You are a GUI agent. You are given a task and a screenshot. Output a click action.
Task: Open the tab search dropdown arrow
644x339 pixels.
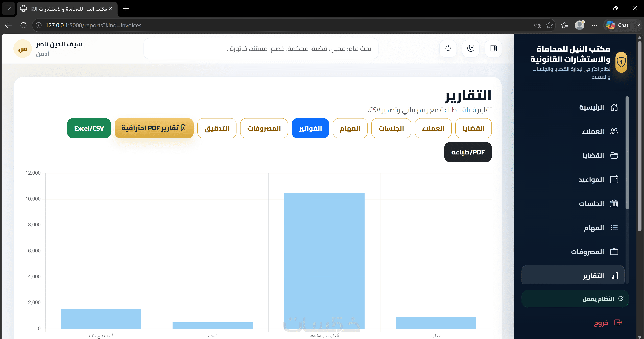coord(9,9)
